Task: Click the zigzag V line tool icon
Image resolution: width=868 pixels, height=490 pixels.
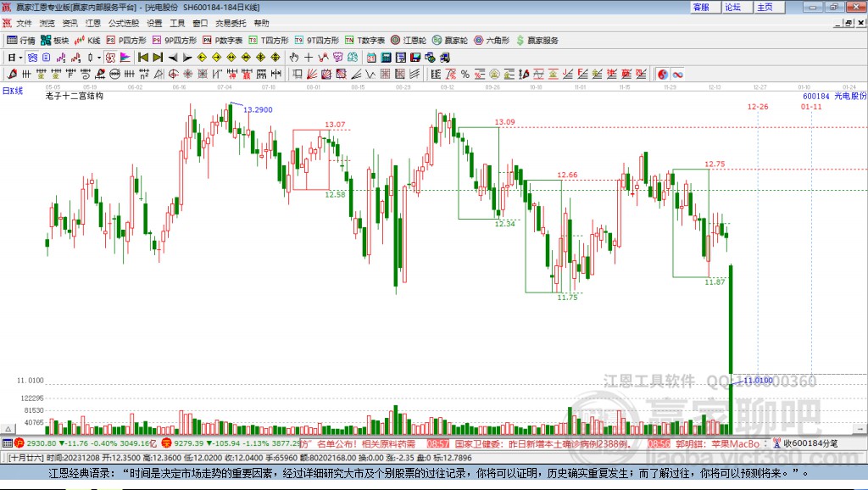Action: (370, 74)
